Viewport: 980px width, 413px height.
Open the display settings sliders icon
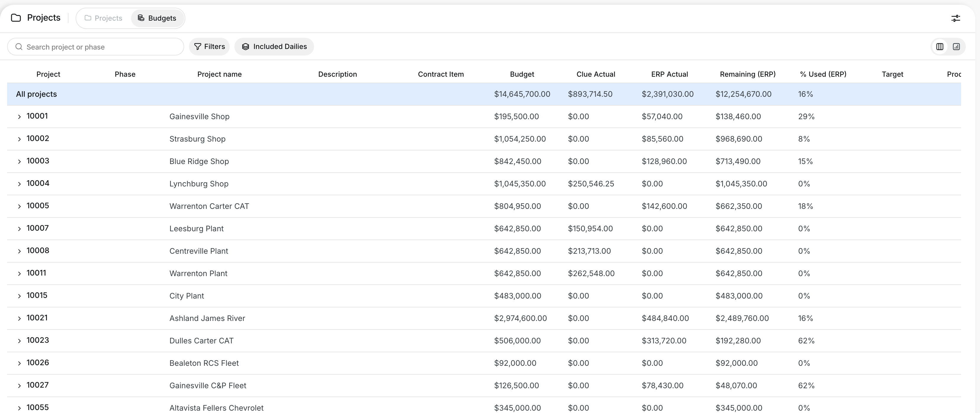click(x=955, y=18)
